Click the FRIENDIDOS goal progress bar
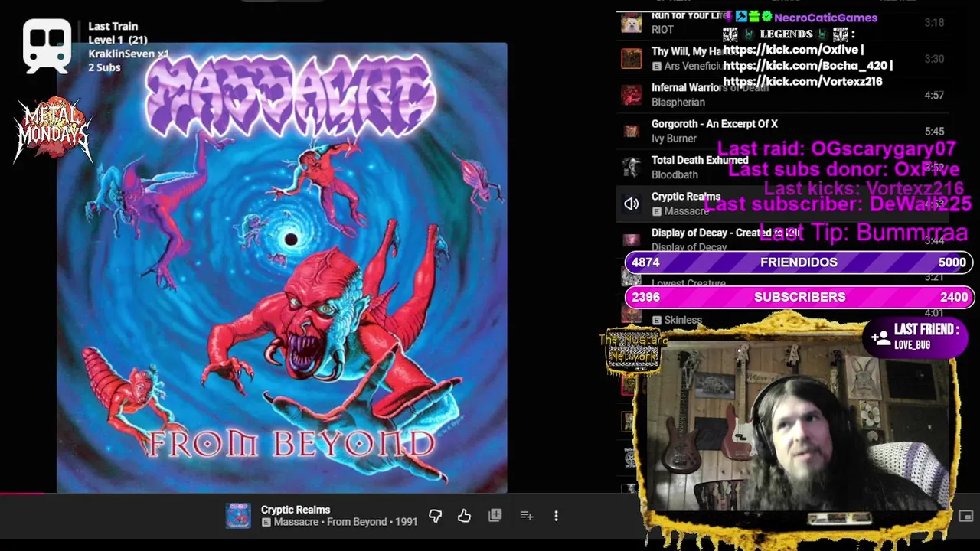The width and height of the screenshot is (980, 551). click(x=799, y=262)
